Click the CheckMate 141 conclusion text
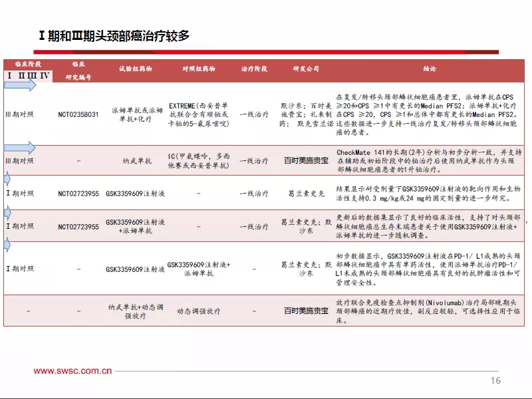 [x=429, y=161]
